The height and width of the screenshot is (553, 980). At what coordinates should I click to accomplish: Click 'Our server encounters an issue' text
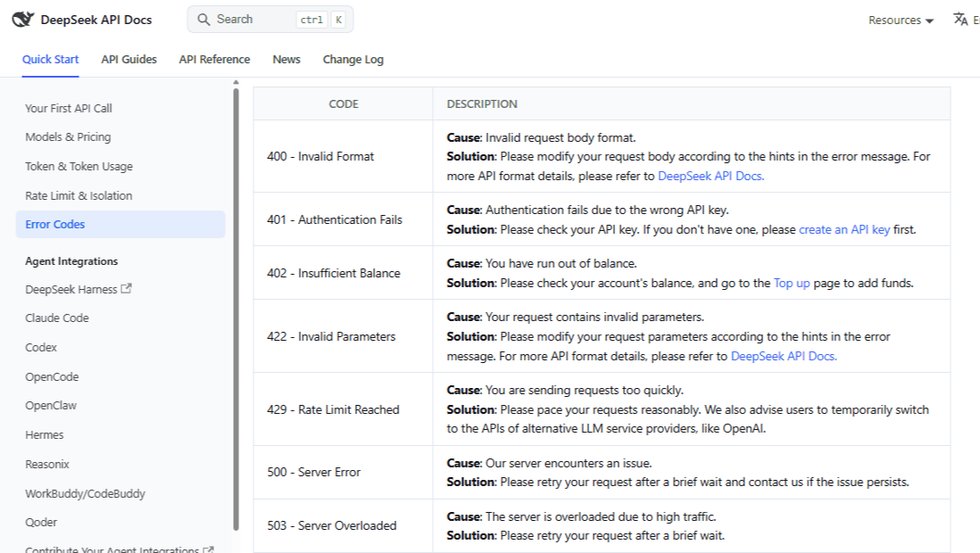click(569, 463)
